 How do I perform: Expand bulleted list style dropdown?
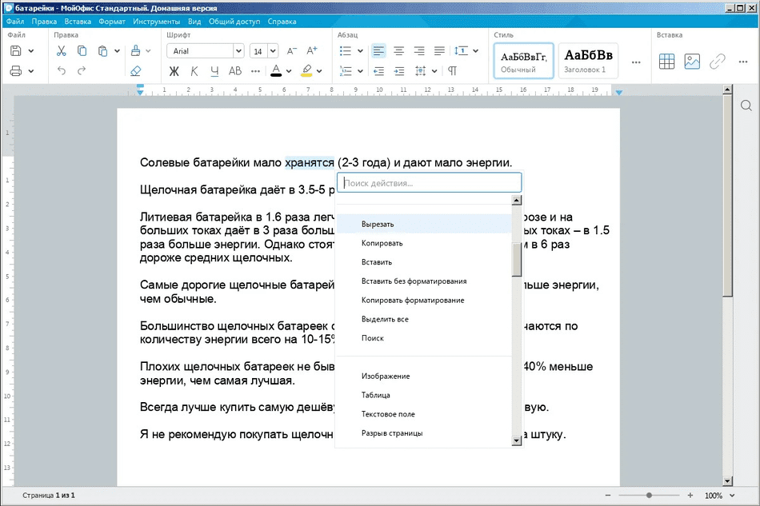tap(360, 51)
